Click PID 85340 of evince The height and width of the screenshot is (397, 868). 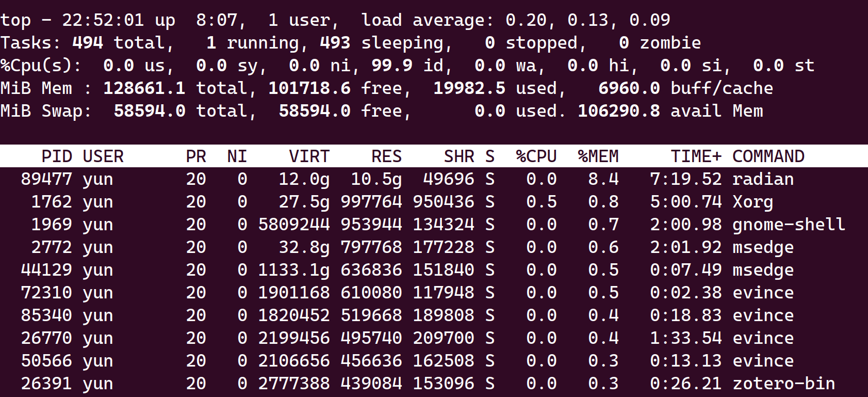coord(46,315)
